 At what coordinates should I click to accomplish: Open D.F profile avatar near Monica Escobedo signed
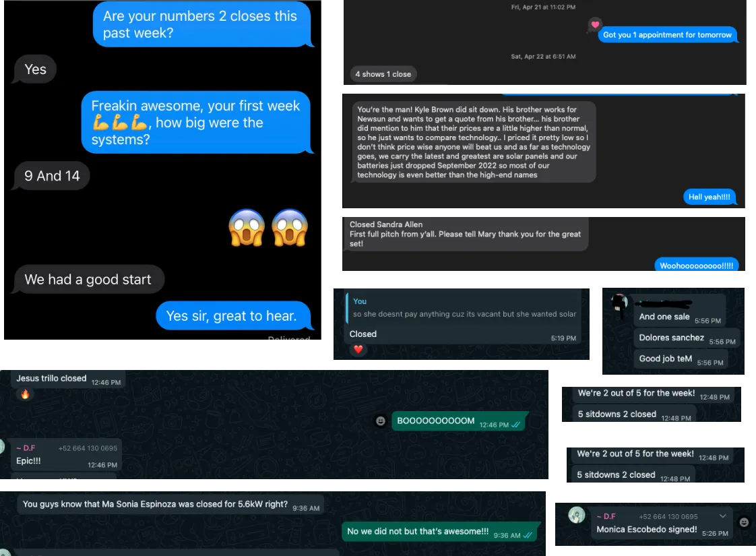[x=577, y=515]
